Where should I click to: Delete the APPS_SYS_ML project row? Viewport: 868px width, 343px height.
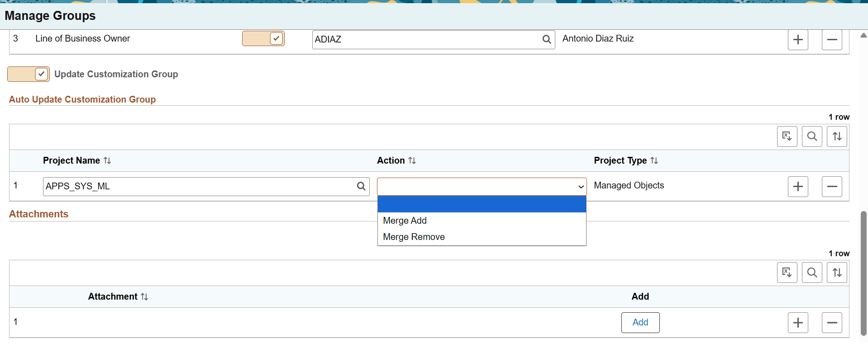point(832,187)
